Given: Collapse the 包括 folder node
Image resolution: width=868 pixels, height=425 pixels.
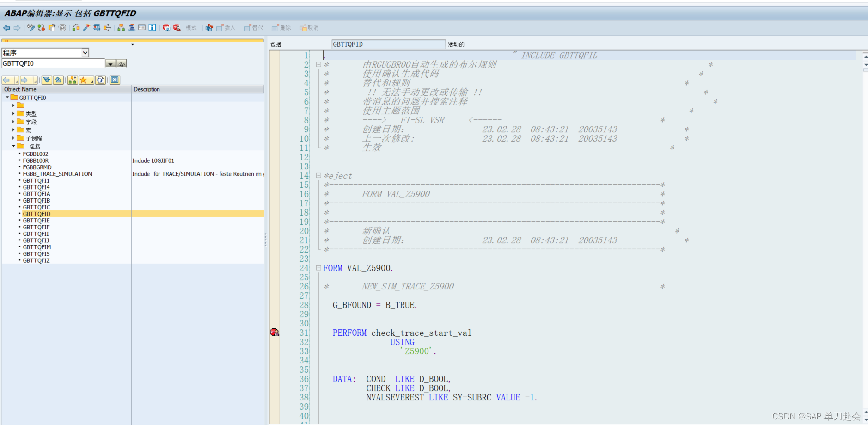Looking at the screenshot, I should tap(13, 146).
